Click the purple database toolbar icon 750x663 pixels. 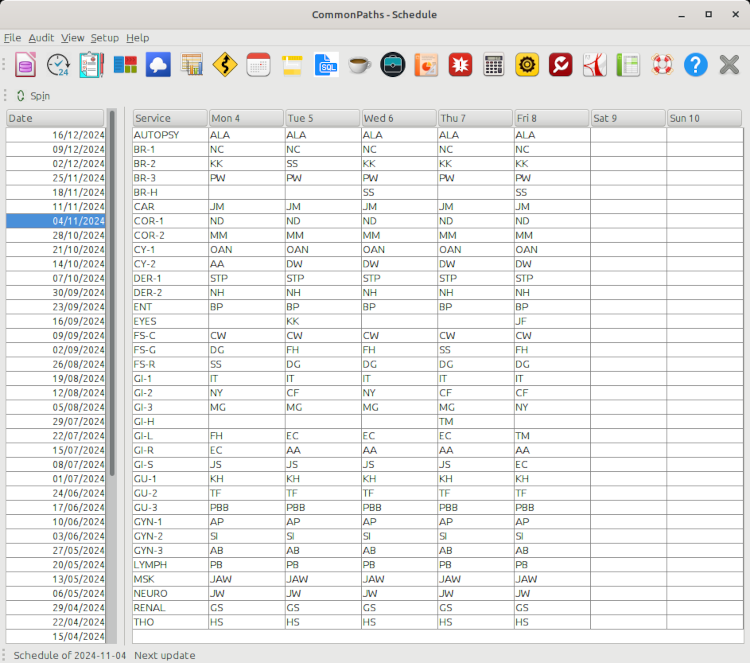pyautogui.click(x=25, y=65)
